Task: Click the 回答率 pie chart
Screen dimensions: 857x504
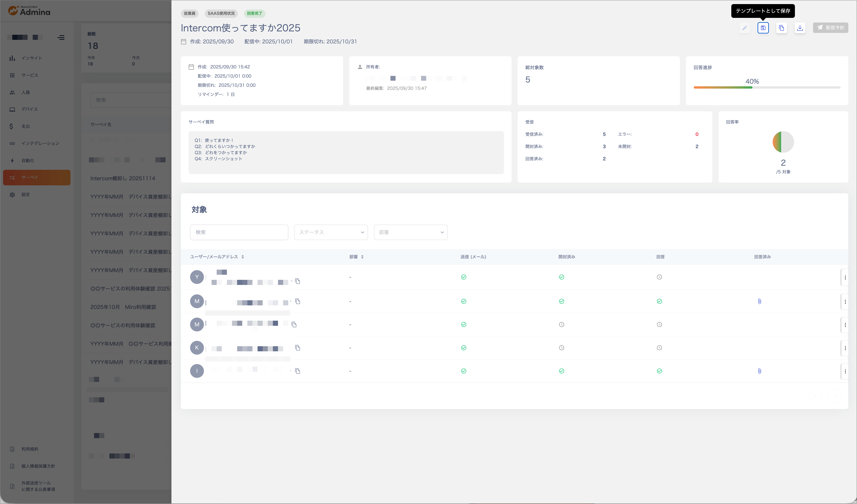Action: coord(783,142)
